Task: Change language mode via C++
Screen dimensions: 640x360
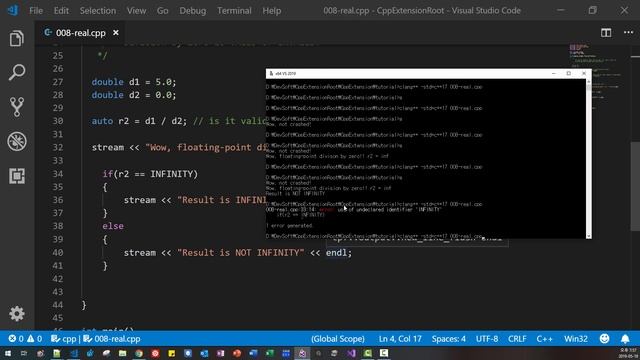Action: (x=544, y=339)
